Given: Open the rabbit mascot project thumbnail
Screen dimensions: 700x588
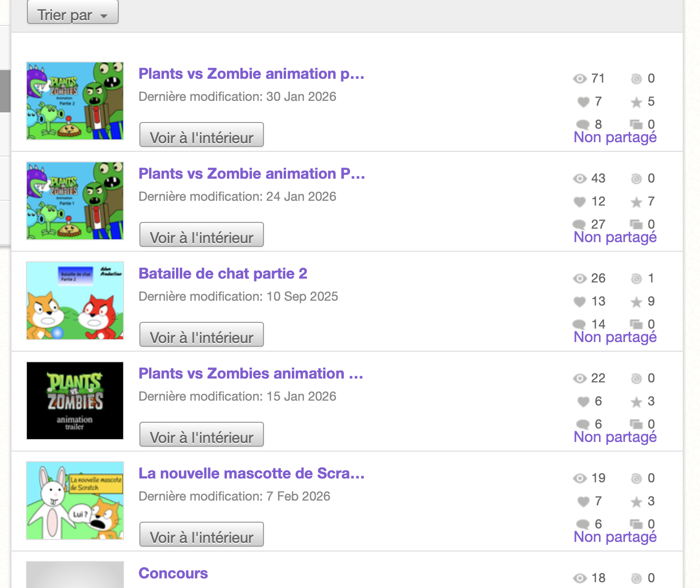Looking at the screenshot, I should tap(75, 501).
